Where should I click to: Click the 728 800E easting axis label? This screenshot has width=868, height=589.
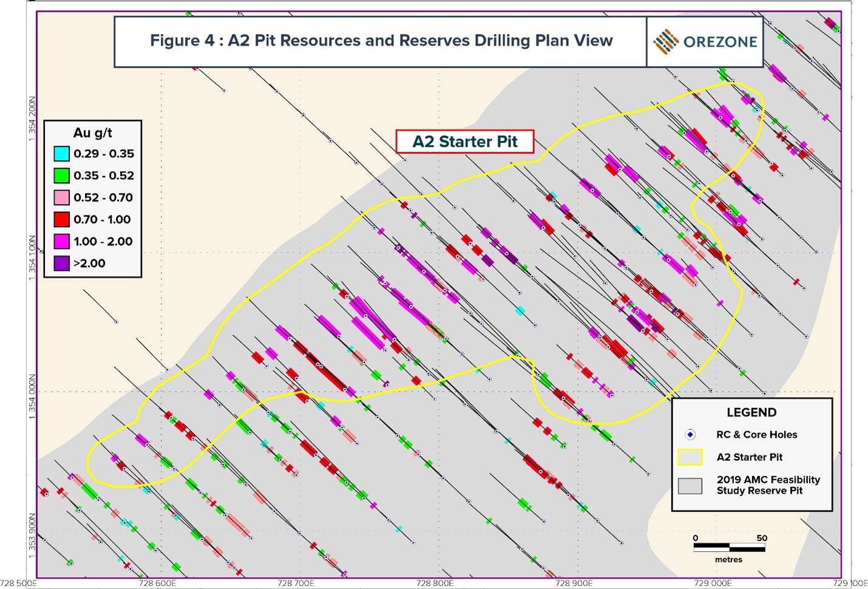pos(435,583)
